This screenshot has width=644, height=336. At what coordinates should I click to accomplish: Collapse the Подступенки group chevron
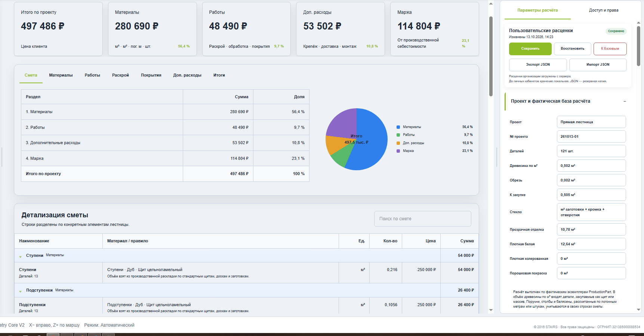(21, 291)
